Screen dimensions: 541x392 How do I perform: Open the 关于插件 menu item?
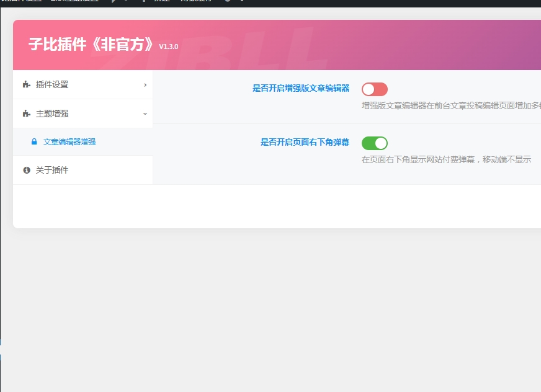point(83,170)
